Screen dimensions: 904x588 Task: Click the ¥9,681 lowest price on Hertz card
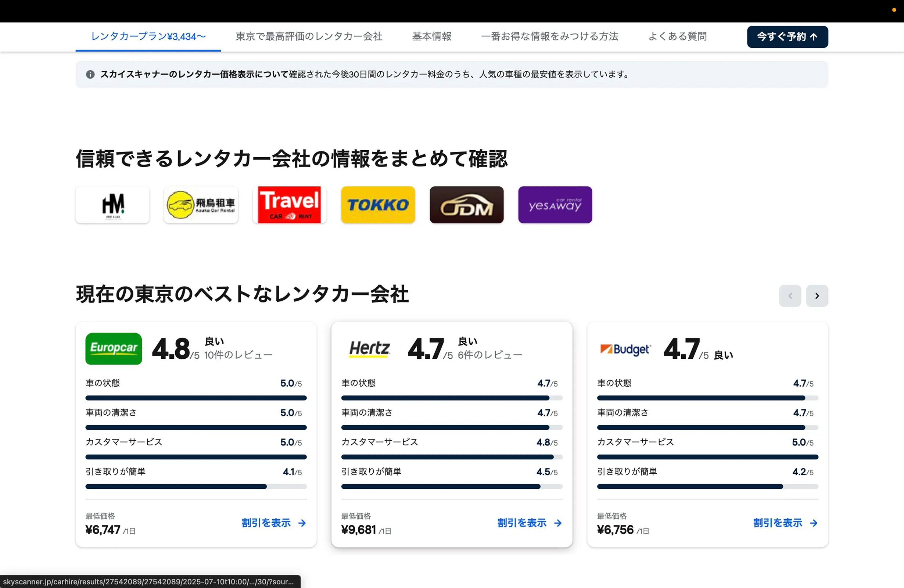pos(359,530)
